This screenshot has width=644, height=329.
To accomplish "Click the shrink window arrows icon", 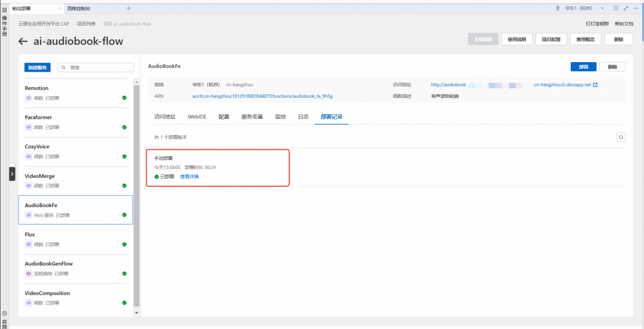I will point(626,8).
